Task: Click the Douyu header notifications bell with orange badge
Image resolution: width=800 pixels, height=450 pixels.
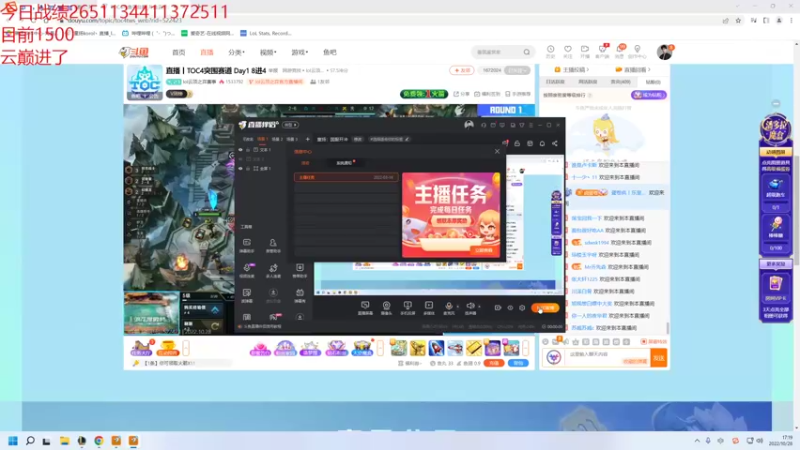Action: 619,49
